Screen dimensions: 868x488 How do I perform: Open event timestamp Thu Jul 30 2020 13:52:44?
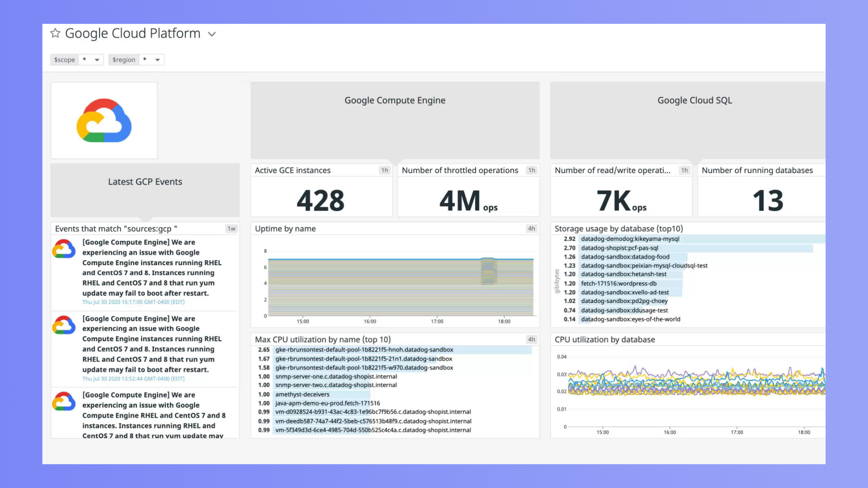pos(133,379)
